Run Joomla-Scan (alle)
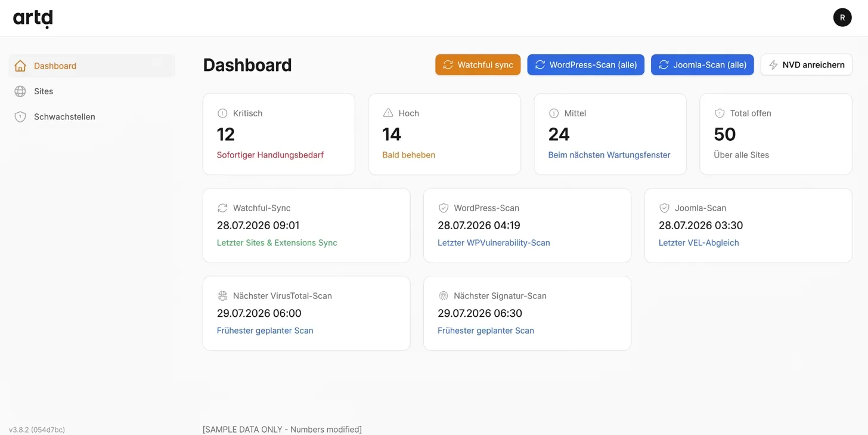Image resolution: width=868 pixels, height=435 pixels. pos(702,64)
